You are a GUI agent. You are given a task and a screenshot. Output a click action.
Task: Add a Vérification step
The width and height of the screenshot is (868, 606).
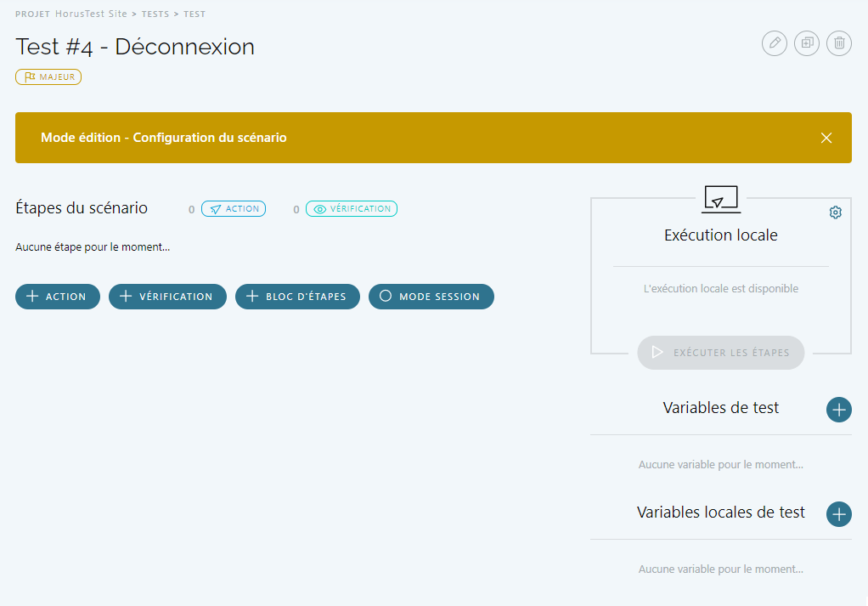pos(167,297)
